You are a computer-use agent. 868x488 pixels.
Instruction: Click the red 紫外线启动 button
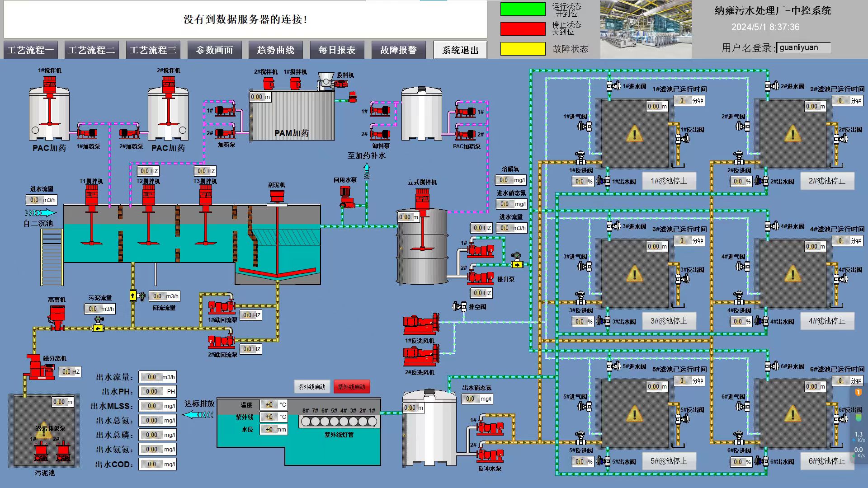(x=352, y=387)
